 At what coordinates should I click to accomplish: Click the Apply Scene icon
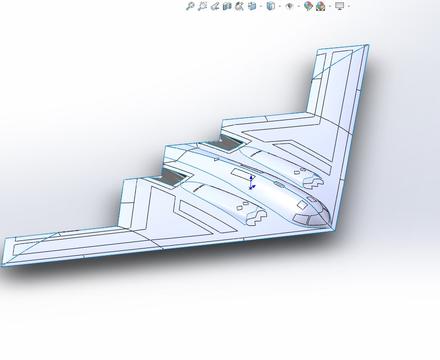click(x=321, y=6)
